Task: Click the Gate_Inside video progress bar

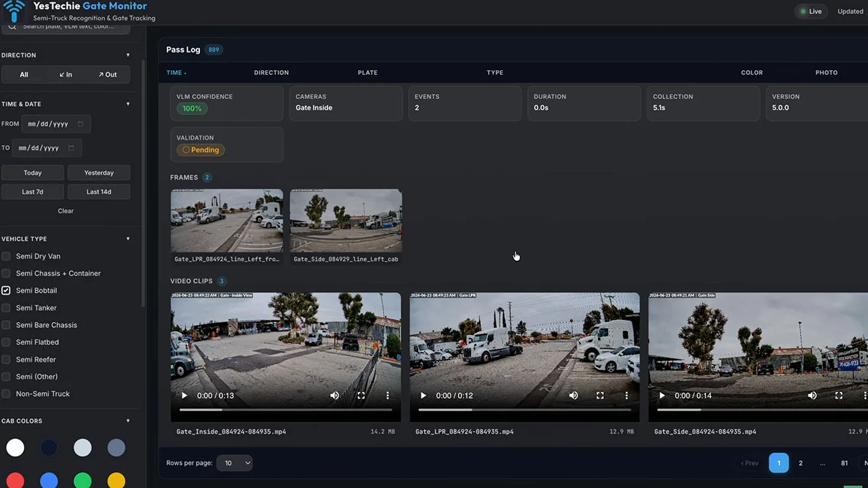Action: (x=286, y=410)
